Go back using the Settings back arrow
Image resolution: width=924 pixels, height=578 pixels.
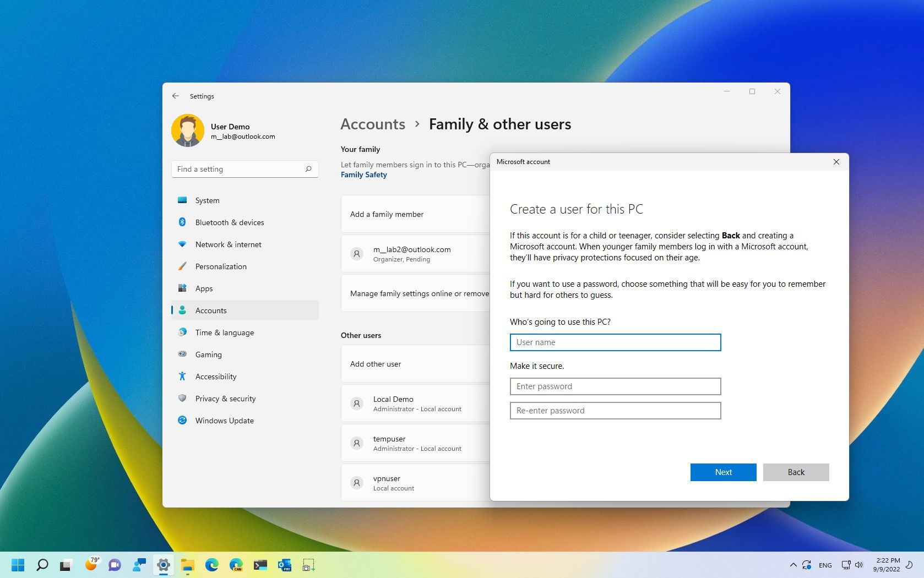(x=176, y=96)
